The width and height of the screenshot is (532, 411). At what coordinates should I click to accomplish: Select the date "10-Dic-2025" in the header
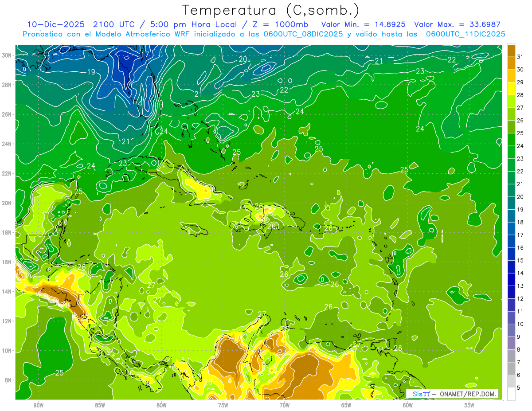pos(56,24)
